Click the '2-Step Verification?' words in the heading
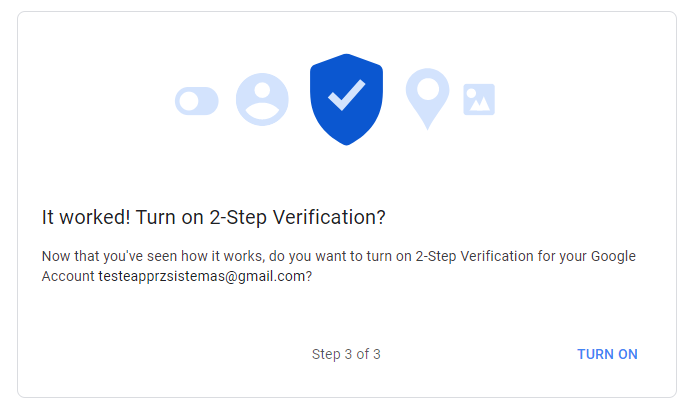 (x=297, y=217)
